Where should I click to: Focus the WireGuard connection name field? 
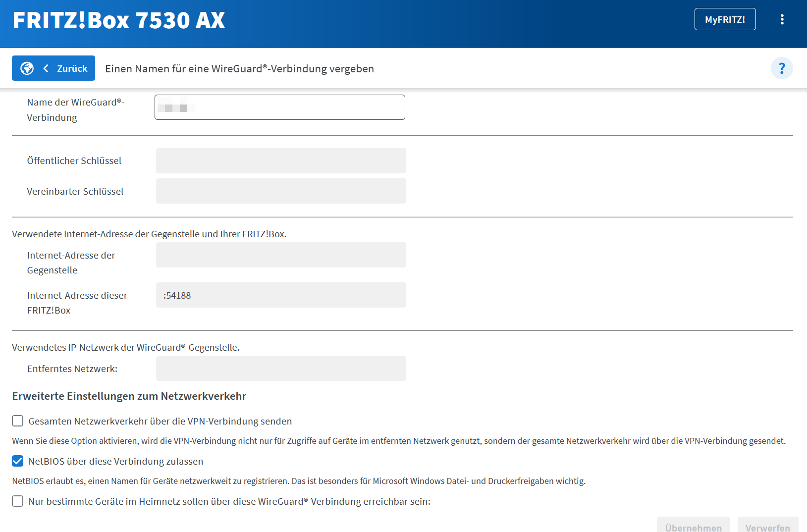(280, 107)
